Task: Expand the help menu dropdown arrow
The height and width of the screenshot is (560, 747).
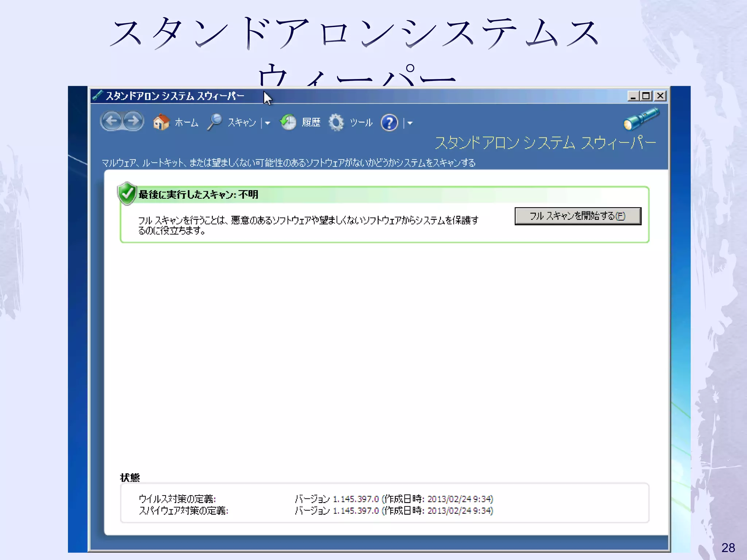Action: (410, 123)
